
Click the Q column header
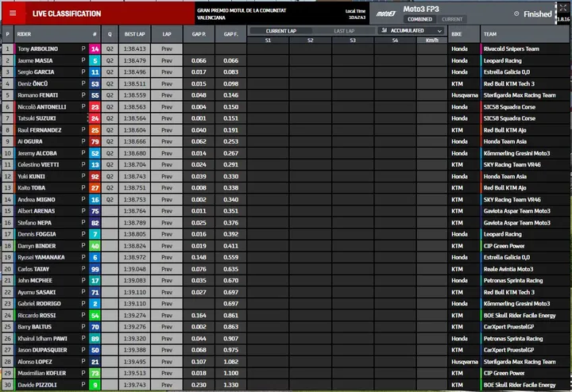click(x=110, y=34)
